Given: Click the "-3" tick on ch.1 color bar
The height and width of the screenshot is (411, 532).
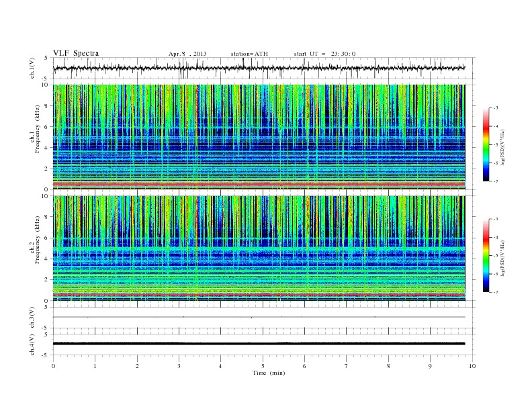Looking at the screenshot, I should [496, 108].
